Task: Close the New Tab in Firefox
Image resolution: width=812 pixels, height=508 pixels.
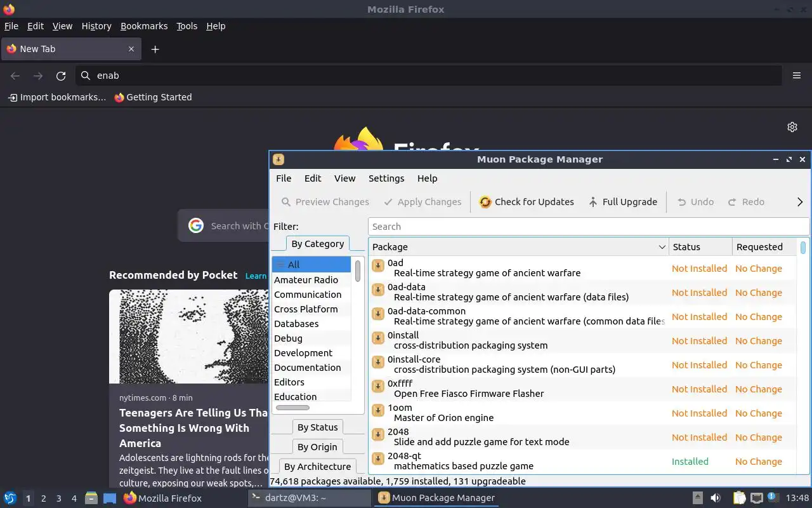Action: pos(131,49)
